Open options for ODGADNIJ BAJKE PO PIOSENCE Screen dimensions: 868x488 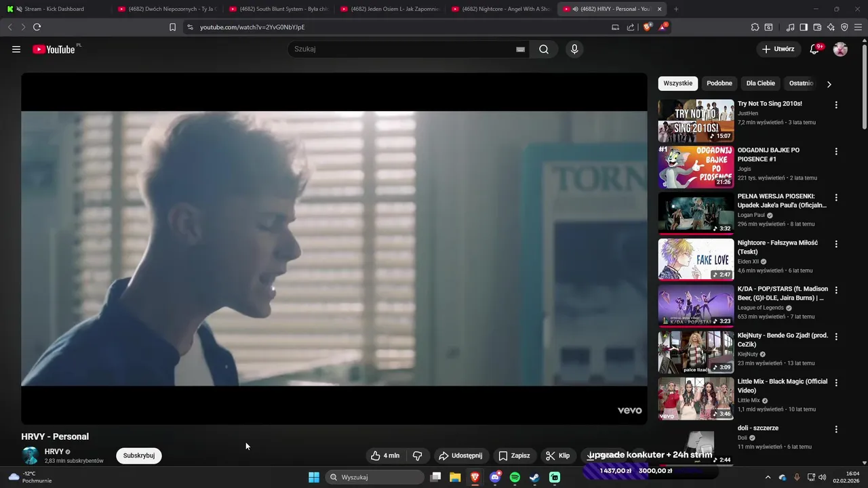coord(836,151)
